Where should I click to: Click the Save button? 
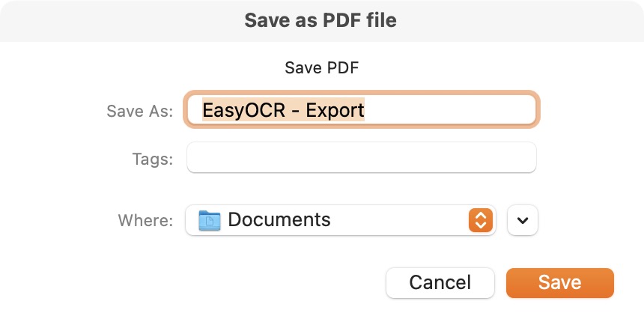[560, 283]
